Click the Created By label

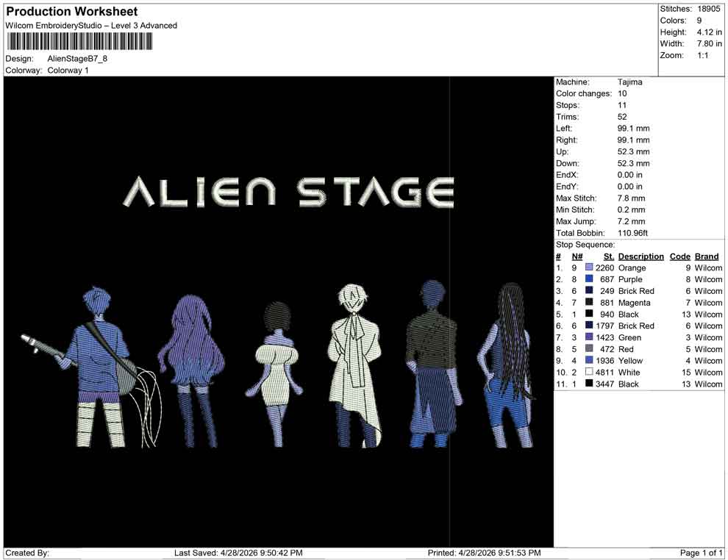pyautogui.click(x=27, y=553)
